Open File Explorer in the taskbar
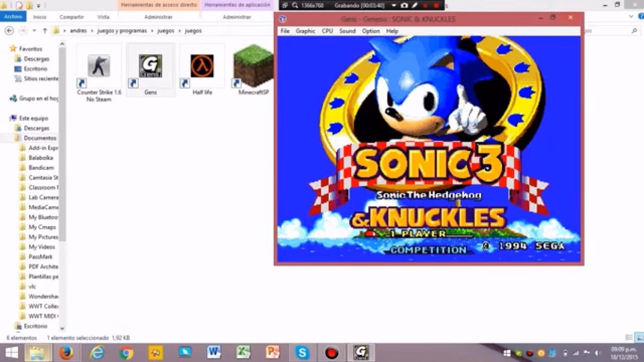Screen dimensions: 644x362 37,353
